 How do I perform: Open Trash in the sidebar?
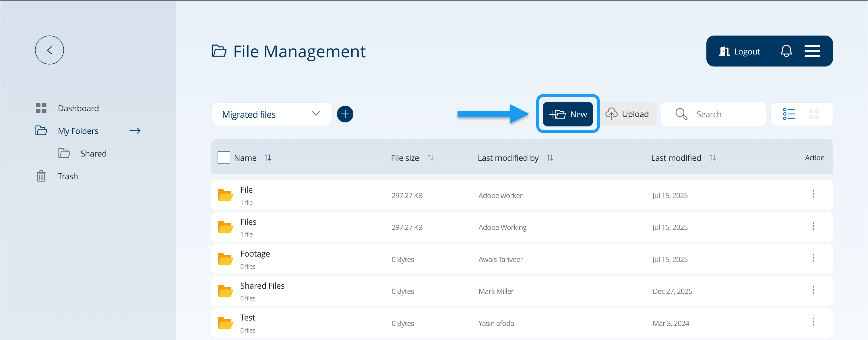tap(67, 176)
